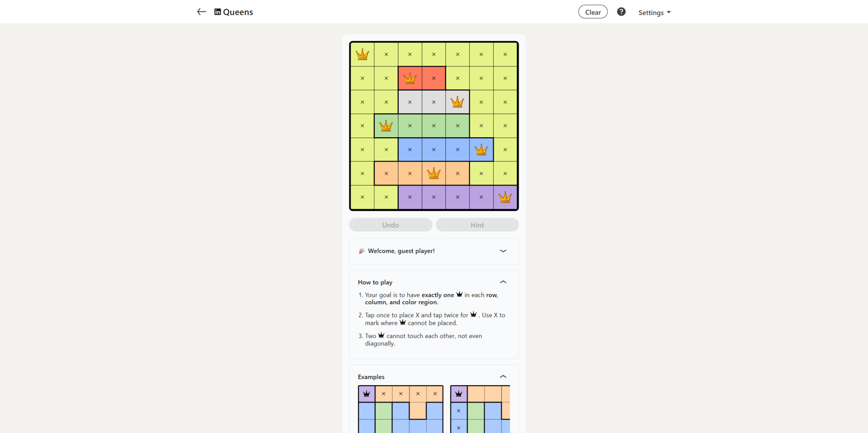Click the Hint button
868x433 pixels.
click(x=477, y=225)
